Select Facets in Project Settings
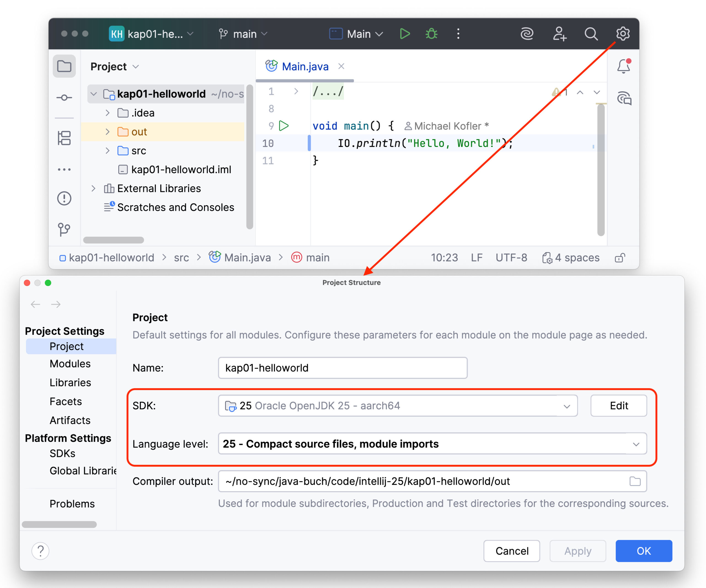The height and width of the screenshot is (588, 706). coord(66,401)
